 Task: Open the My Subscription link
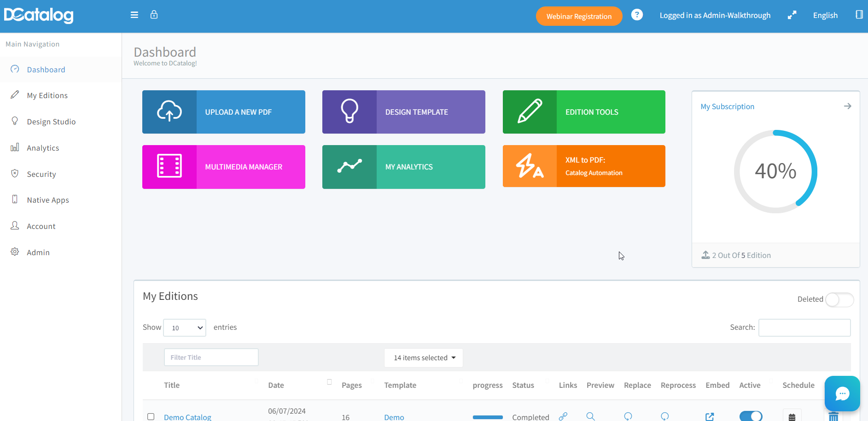pyautogui.click(x=727, y=106)
